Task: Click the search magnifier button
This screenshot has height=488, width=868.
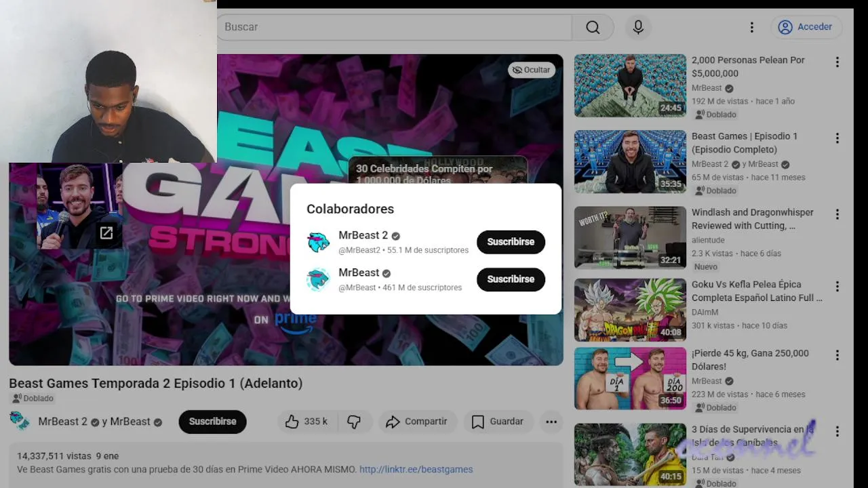Action: tap(593, 27)
